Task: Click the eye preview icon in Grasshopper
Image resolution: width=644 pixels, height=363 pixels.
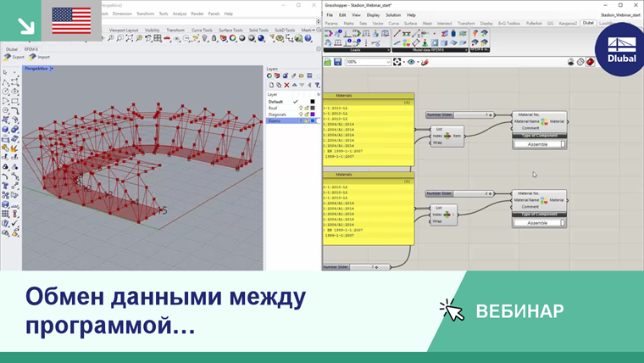Action: pos(411,62)
